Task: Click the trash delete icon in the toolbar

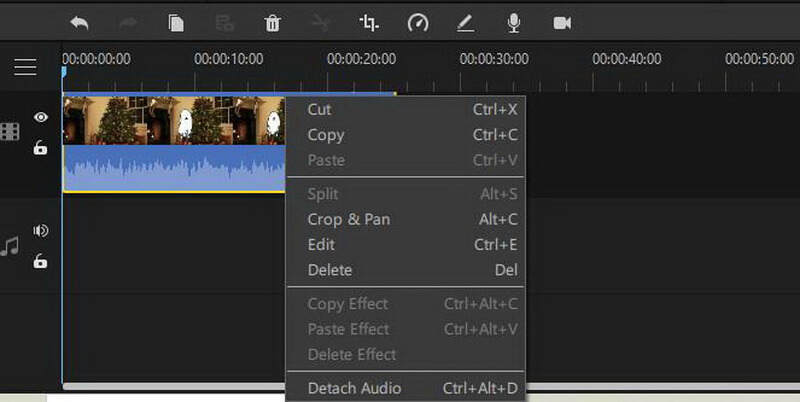Action: (x=272, y=23)
